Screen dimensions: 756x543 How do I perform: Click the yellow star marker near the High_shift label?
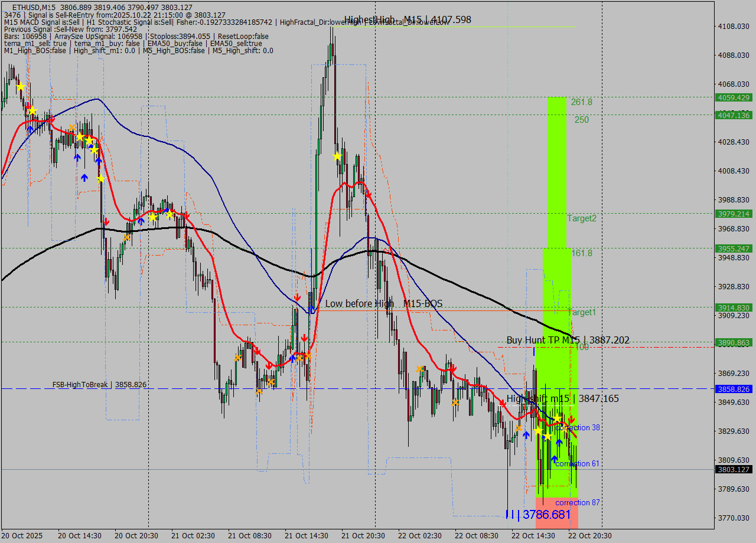tap(557, 418)
